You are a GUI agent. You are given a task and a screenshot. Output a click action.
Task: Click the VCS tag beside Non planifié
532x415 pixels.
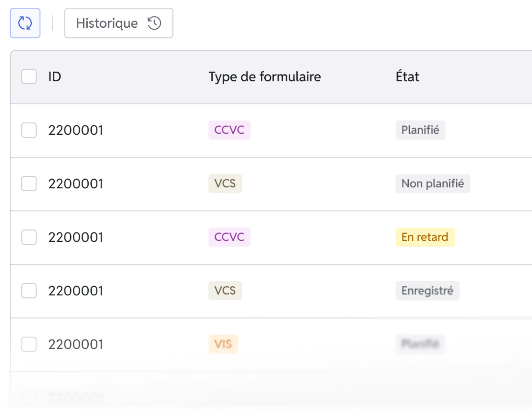[x=225, y=183]
